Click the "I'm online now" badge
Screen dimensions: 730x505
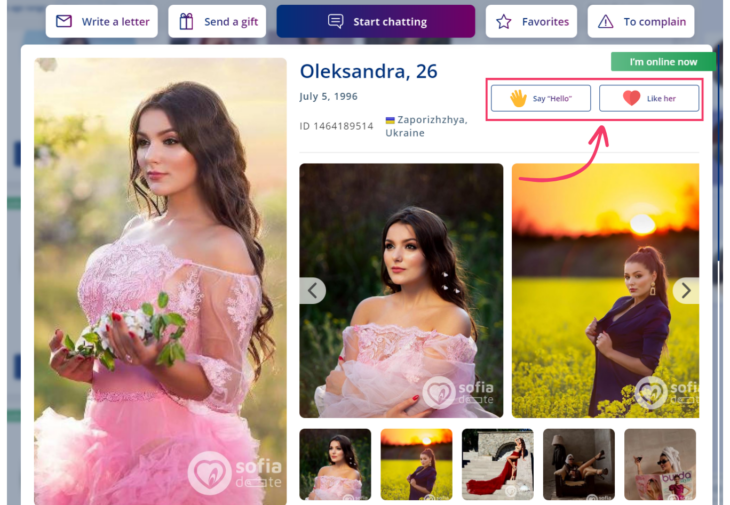(663, 61)
